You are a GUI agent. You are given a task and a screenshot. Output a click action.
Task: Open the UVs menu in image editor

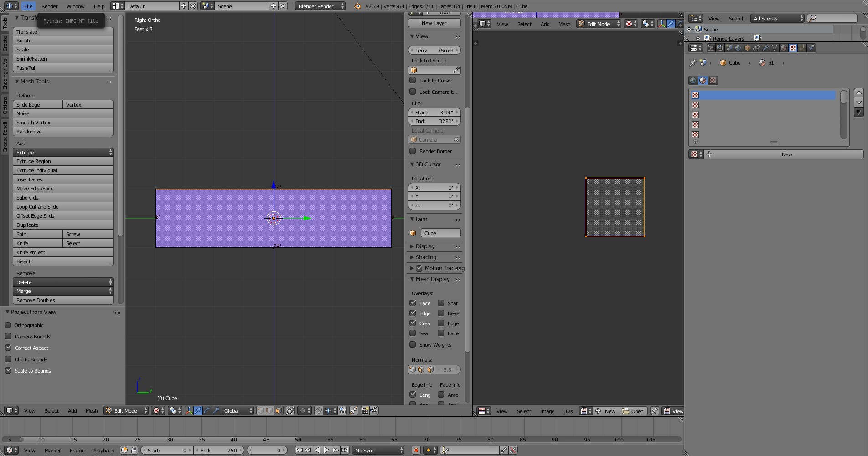point(568,411)
